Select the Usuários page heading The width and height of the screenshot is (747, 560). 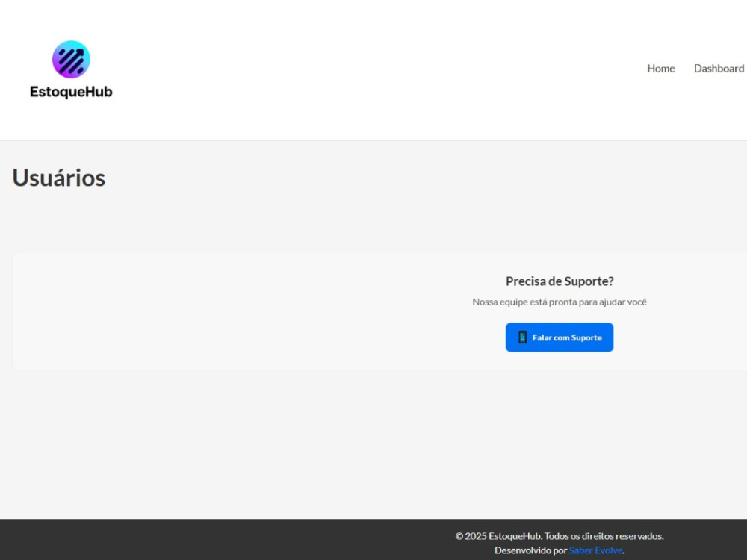pos(58,178)
